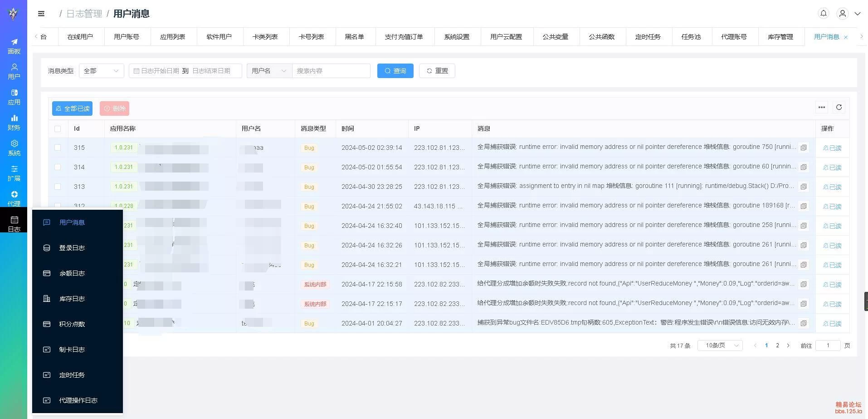
Task: Open the 消息类型 全部 dropdown
Action: pos(101,71)
